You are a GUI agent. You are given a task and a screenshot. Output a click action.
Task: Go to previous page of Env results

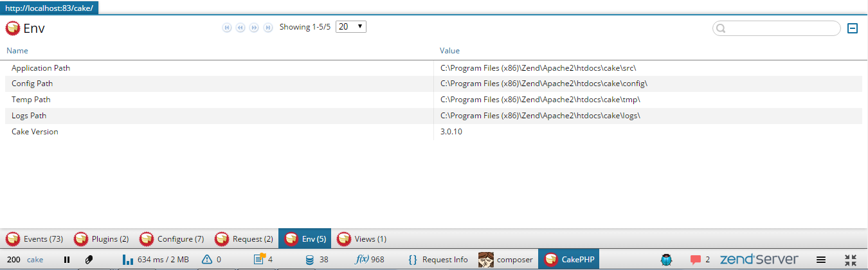[240, 28]
